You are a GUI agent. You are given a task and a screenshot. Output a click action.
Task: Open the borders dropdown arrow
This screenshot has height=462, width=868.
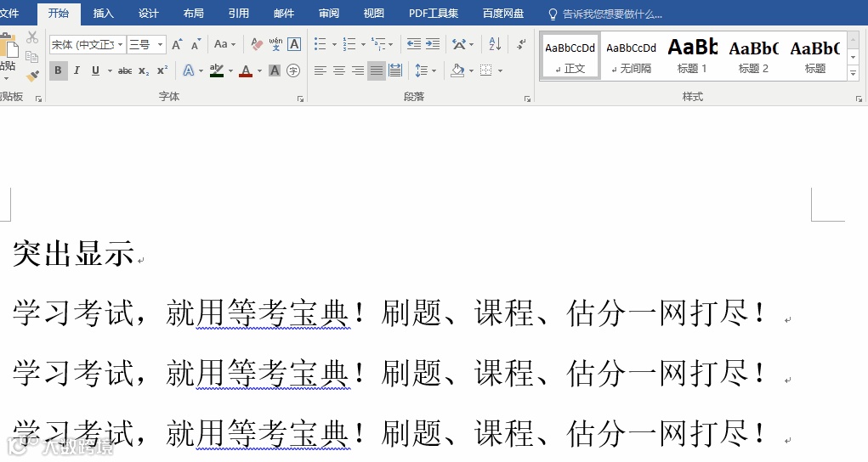(501, 70)
